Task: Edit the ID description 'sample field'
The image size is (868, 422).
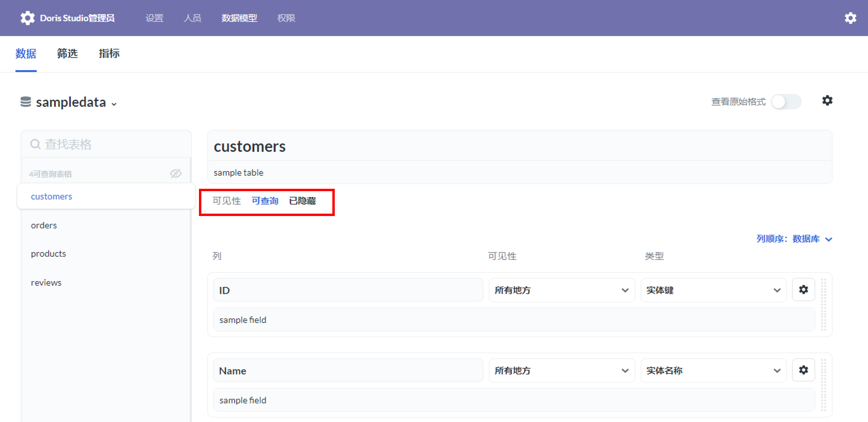Action: (x=514, y=320)
